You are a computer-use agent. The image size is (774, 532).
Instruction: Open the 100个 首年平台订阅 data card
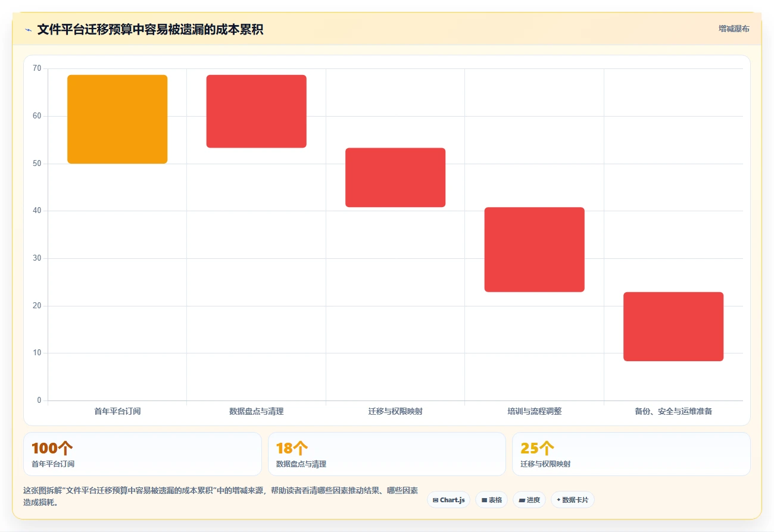[142, 454]
